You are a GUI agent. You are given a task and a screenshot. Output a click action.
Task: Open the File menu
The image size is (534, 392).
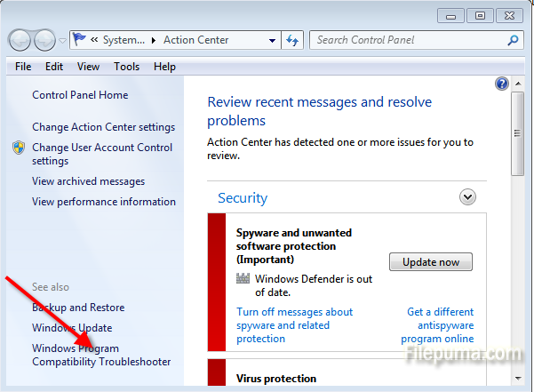coord(24,67)
